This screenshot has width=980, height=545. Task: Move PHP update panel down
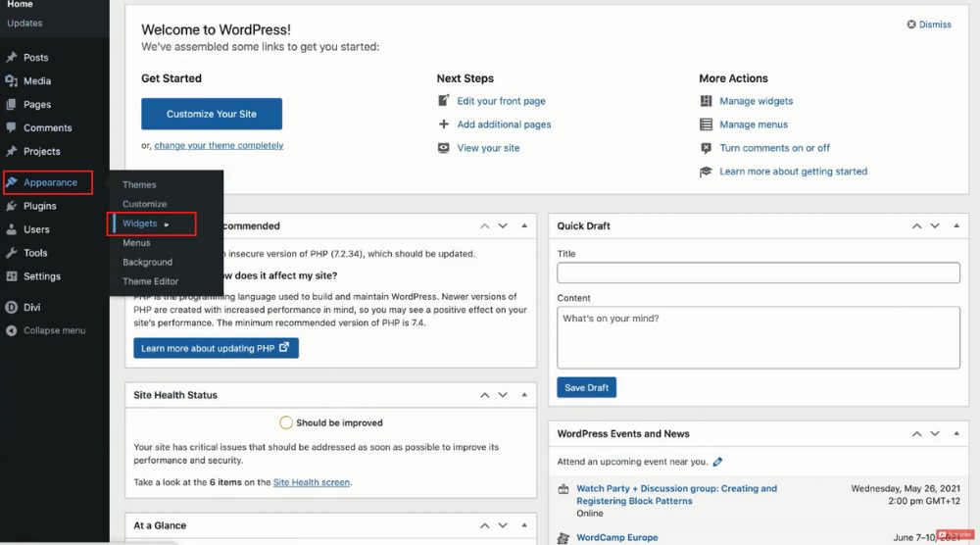click(x=503, y=225)
